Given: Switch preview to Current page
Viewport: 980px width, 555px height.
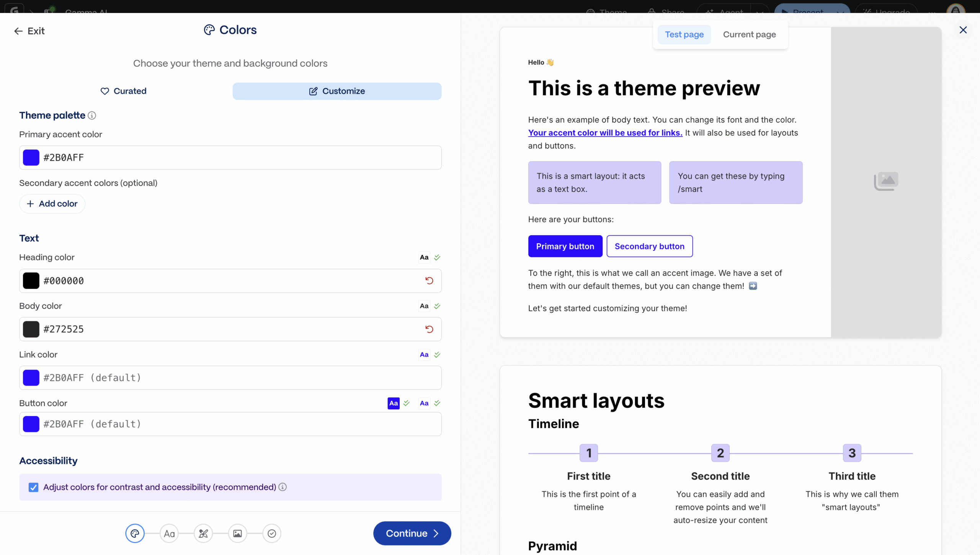Looking at the screenshot, I should pyautogui.click(x=750, y=34).
